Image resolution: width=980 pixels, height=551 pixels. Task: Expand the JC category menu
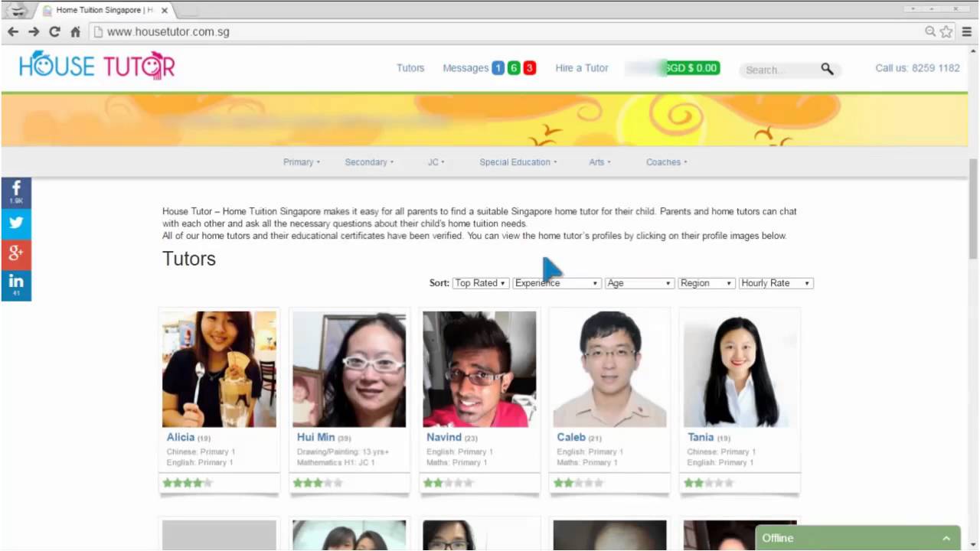click(436, 162)
